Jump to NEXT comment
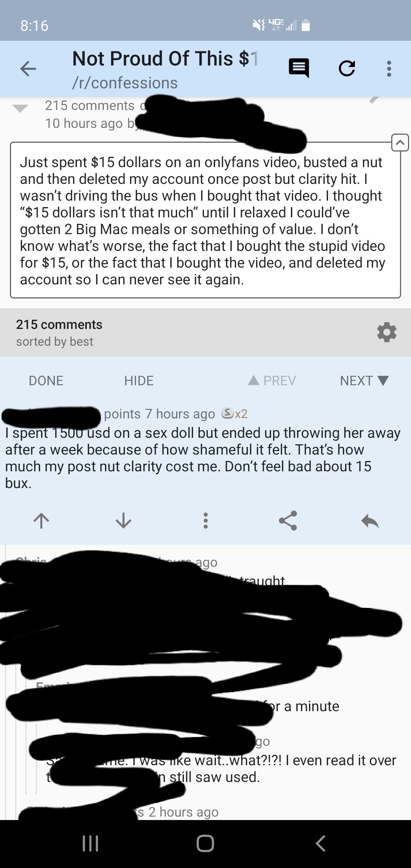411x868 pixels. coord(364,380)
